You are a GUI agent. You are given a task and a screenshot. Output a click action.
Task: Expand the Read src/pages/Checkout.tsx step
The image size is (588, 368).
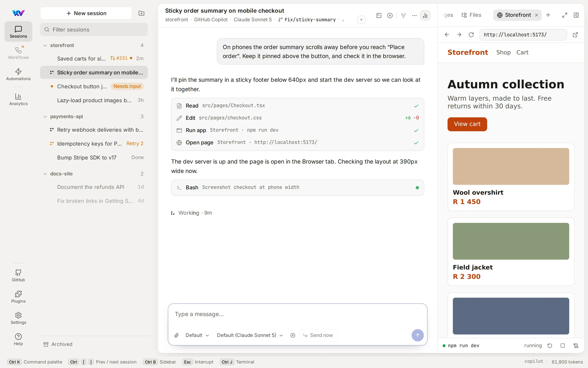tap(298, 106)
